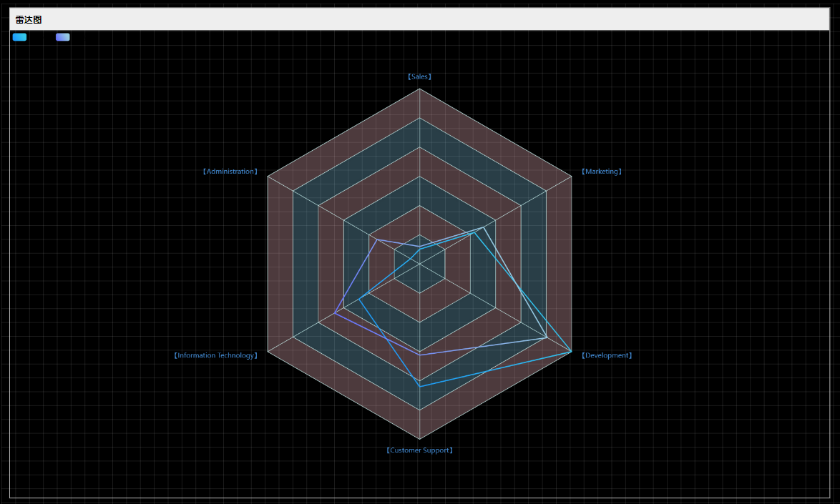Click the Information Technology axis label

pos(215,355)
